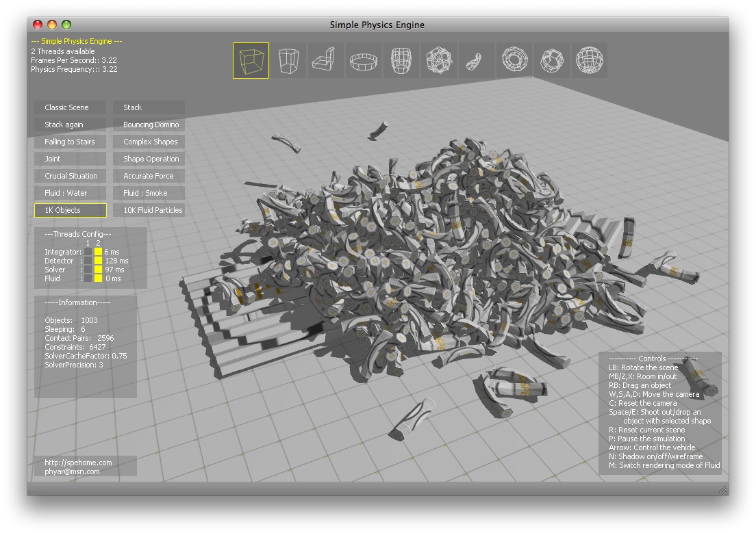Select the pentagonal prism shape icon
This screenshot has width=756, height=533.
pos(288,60)
